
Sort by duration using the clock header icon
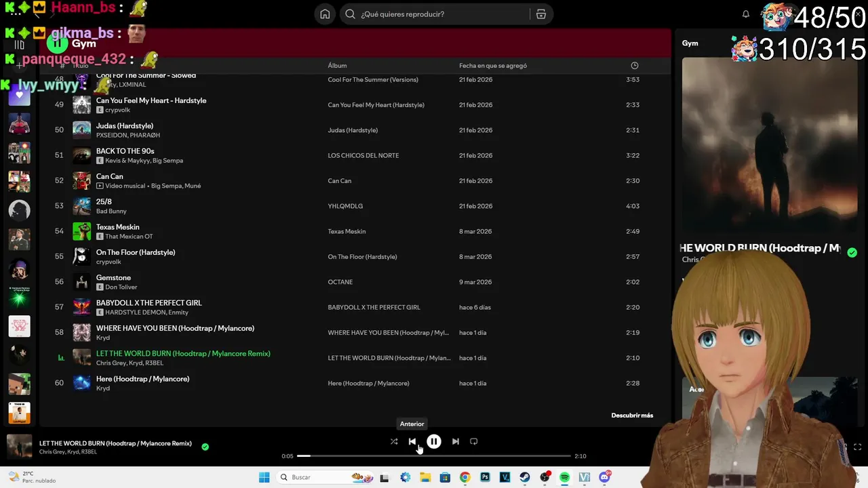635,66
